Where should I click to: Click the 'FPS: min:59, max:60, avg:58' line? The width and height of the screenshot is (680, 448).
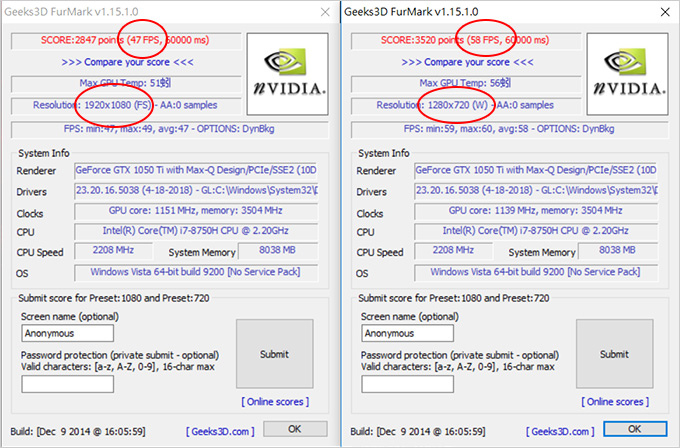pos(510,129)
